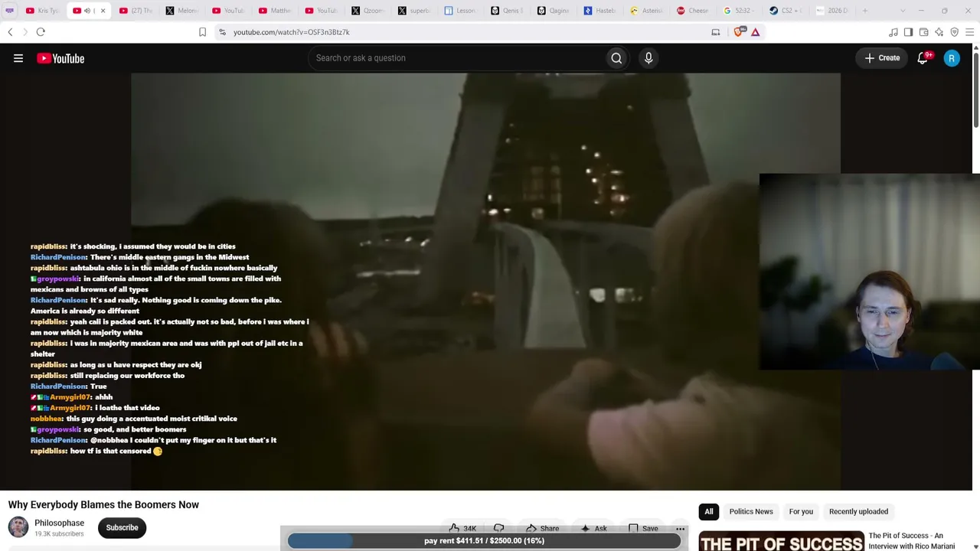Subscribe to the Philosophase channel
Viewport: 980px width, 551px height.
coord(122,527)
